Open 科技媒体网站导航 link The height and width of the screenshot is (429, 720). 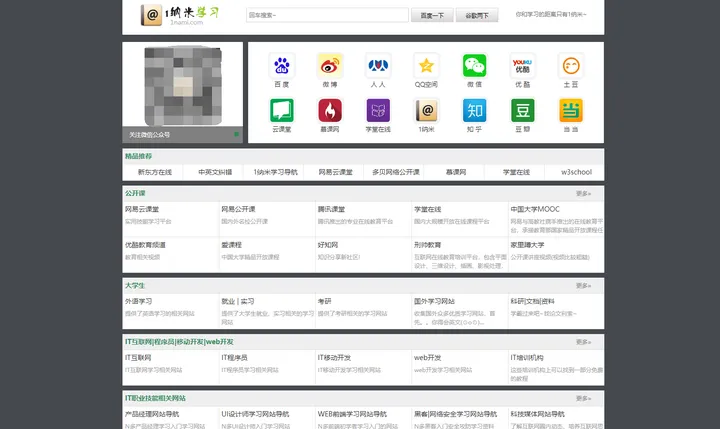538,414
